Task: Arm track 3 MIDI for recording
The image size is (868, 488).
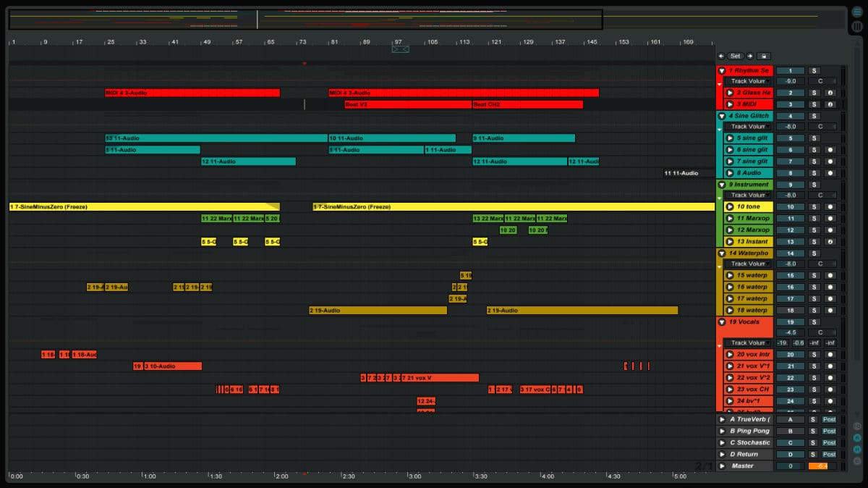Action: tap(830, 104)
